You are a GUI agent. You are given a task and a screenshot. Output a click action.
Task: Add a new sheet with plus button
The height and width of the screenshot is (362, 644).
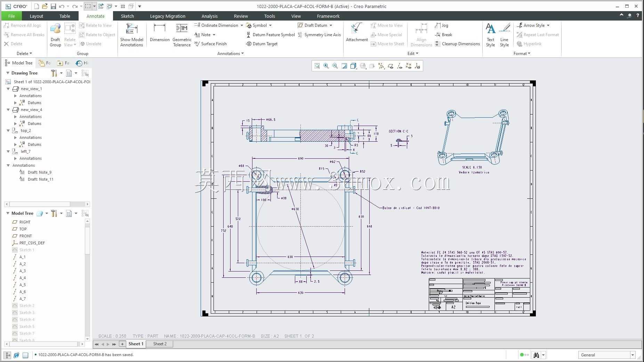click(x=122, y=344)
